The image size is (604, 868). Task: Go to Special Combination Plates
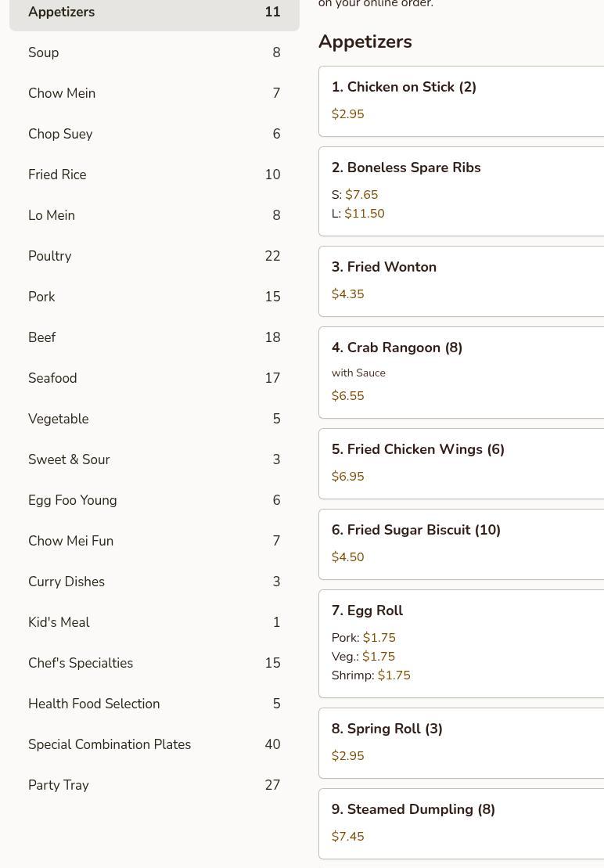(x=154, y=744)
